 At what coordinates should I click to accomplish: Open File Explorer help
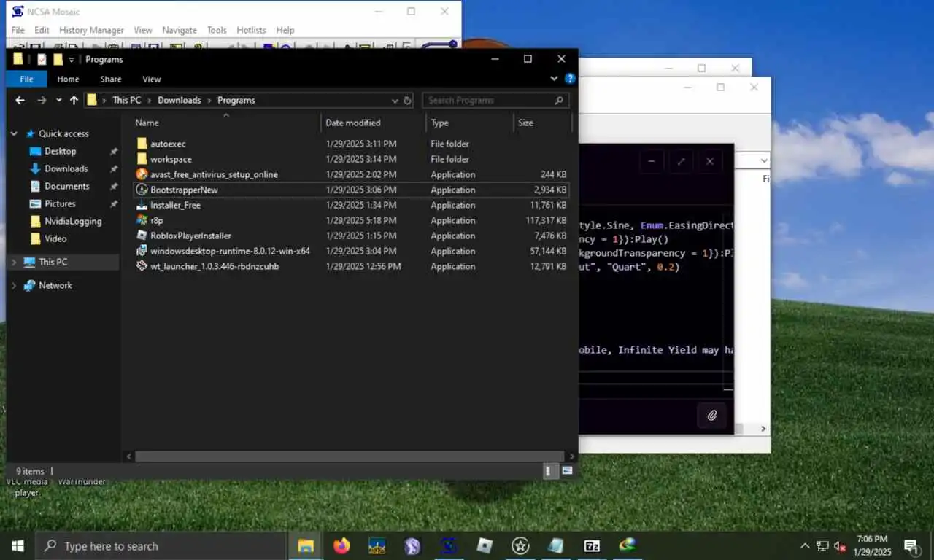[x=570, y=79]
